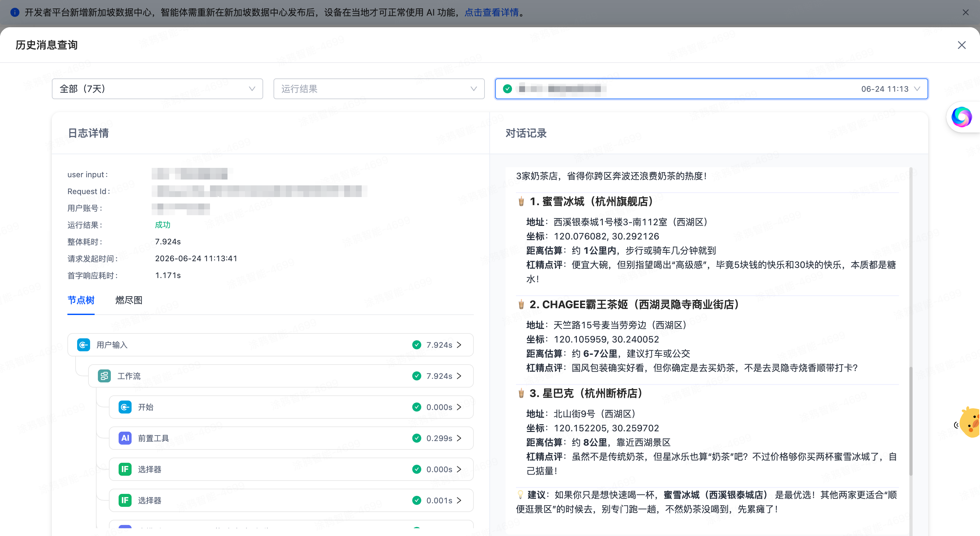Viewport: 980px width, 536px height.
Task: Click the cup emoji beside 蜜雪冰城 heading
Action: [521, 201]
